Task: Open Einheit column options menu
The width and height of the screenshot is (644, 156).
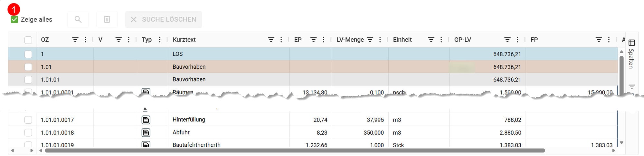Action: click(x=441, y=40)
